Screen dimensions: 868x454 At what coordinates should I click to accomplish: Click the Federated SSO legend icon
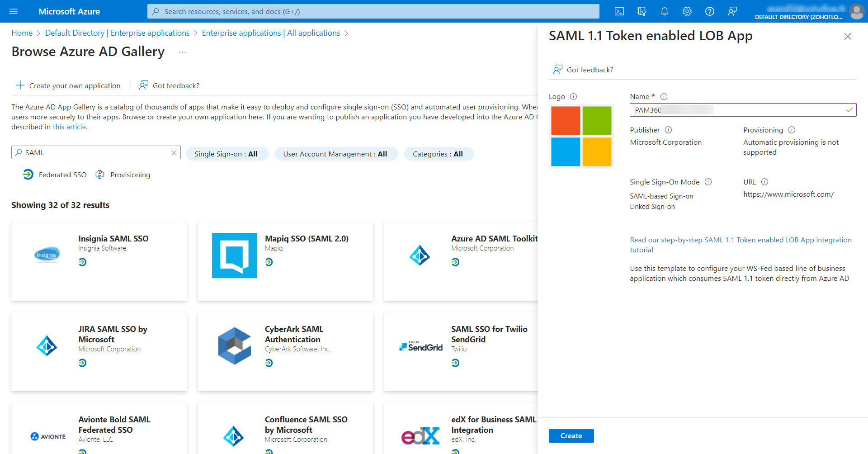(x=28, y=175)
